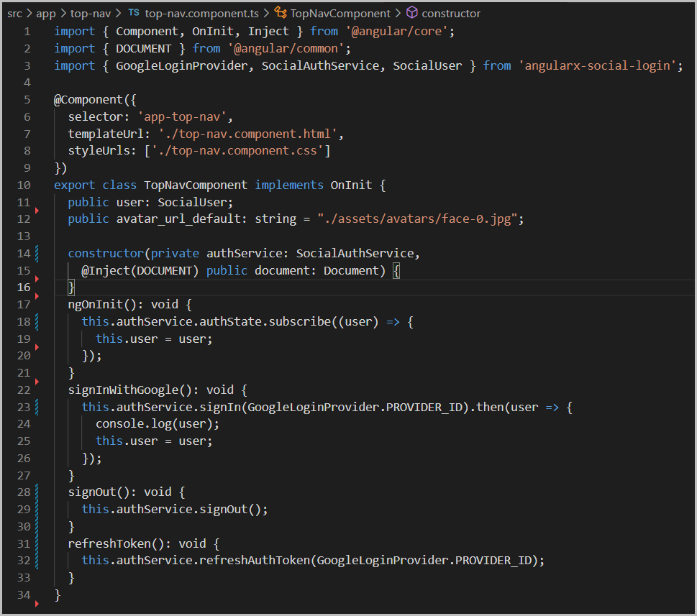Select TopNavComponent breadcrumb item
Image resolution: width=697 pixels, height=616 pixels.
pos(340,13)
